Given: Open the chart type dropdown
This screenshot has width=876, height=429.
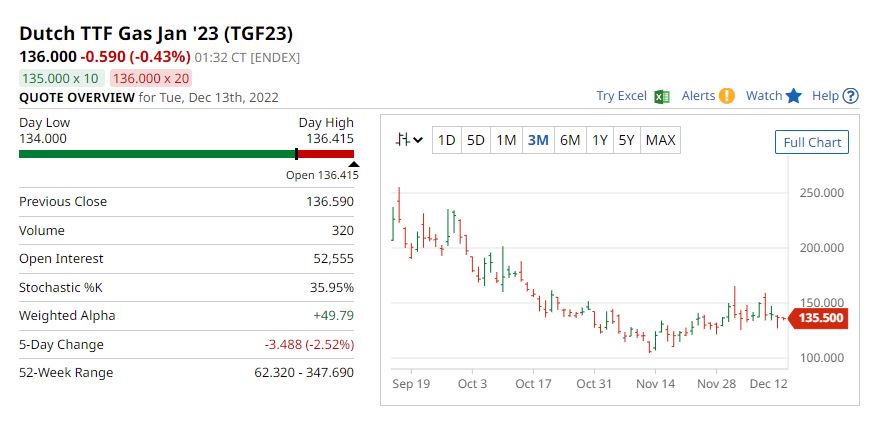Looking at the screenshot, I should click(408, 140).
